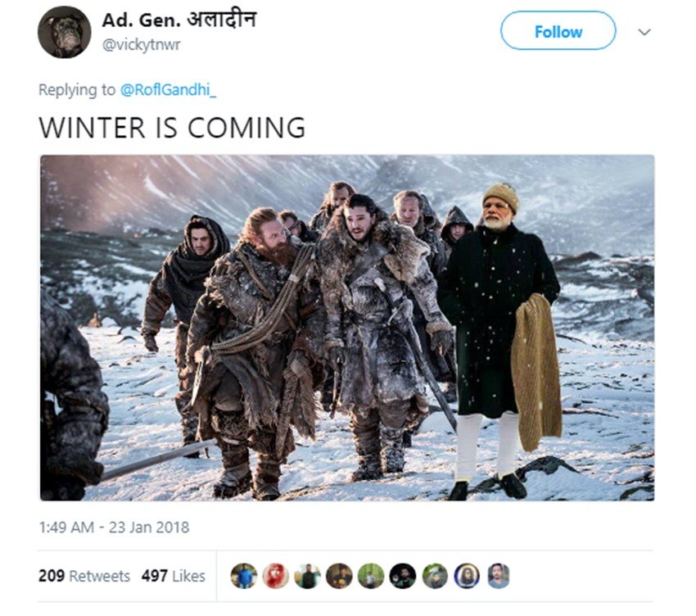Select the WINTER IS COMING tweet text
The width and height of the screenshot is (696, 616).
click(172, 128)
